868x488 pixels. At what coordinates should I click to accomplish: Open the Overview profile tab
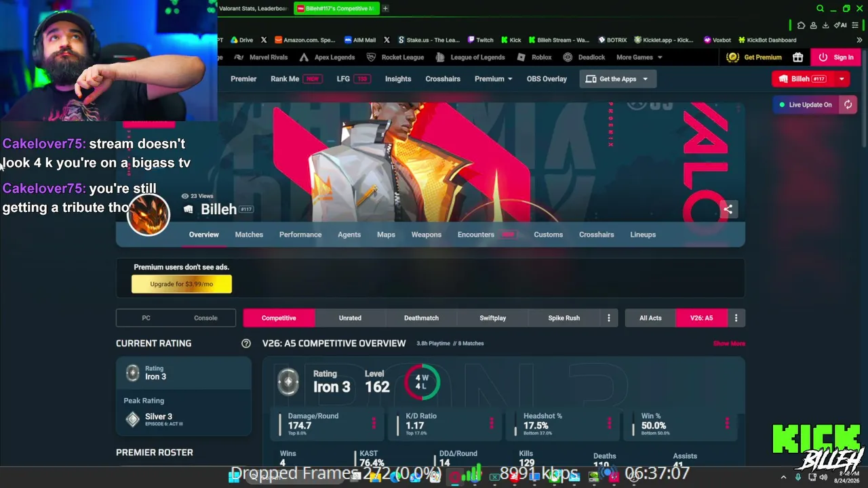pyautogui.click(x=204, y=235)
